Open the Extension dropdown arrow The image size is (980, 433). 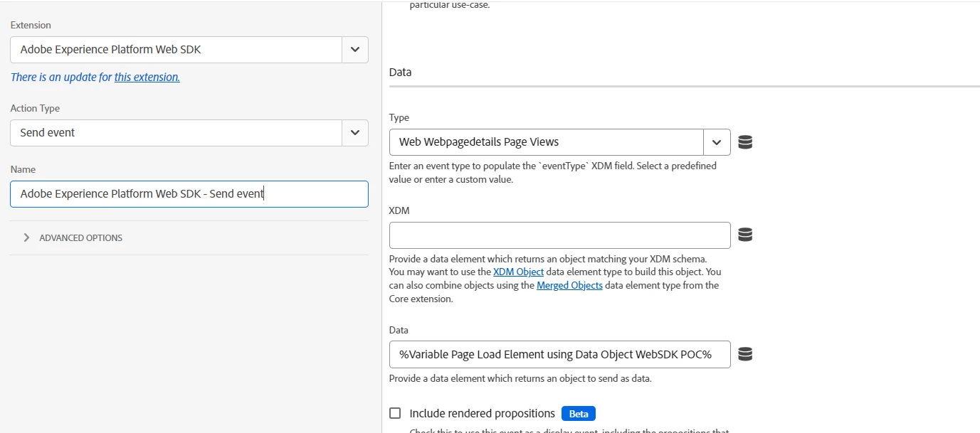coord(355,50)
